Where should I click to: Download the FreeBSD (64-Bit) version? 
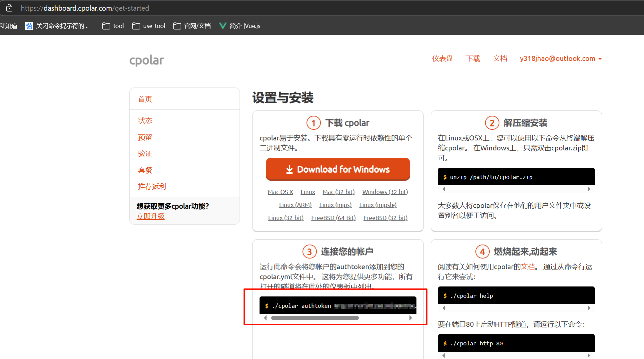click(333, 218)
